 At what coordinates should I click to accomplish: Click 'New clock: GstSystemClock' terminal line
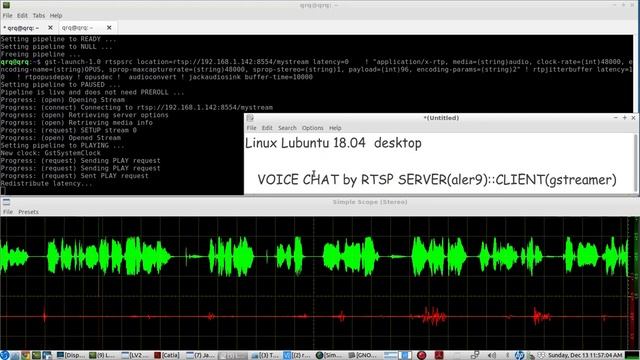(x=50, y=153)
